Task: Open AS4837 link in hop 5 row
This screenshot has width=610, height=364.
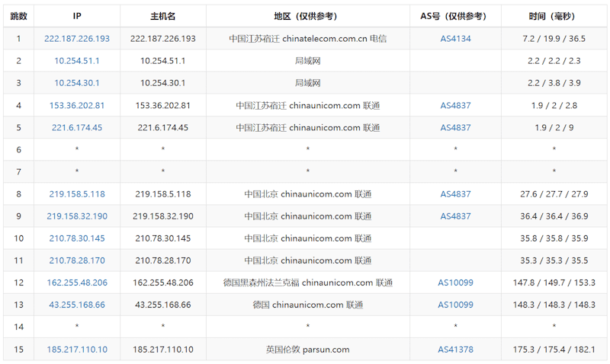Action: pyautogui.click(x=455, y=127)
